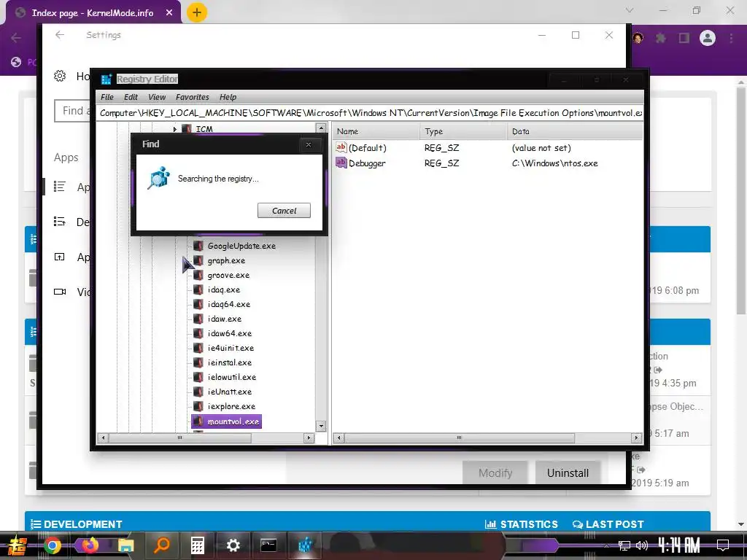Select the GoogleUpdate.exe key
This screenshot has width=747, height=560.
pos(241,246)
